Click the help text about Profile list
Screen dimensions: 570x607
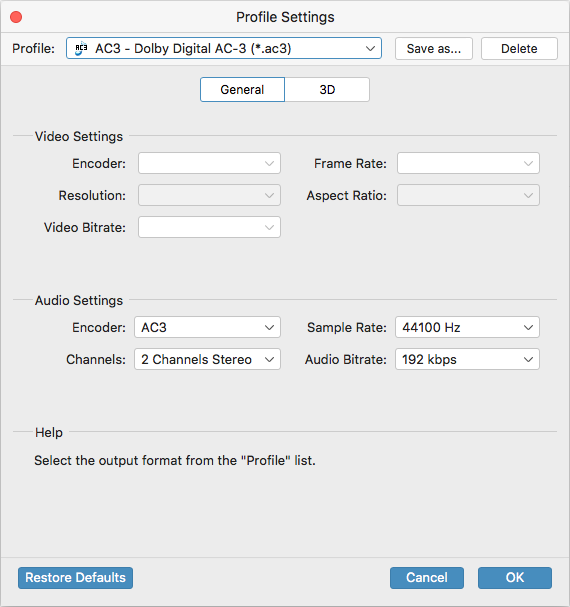175,461
